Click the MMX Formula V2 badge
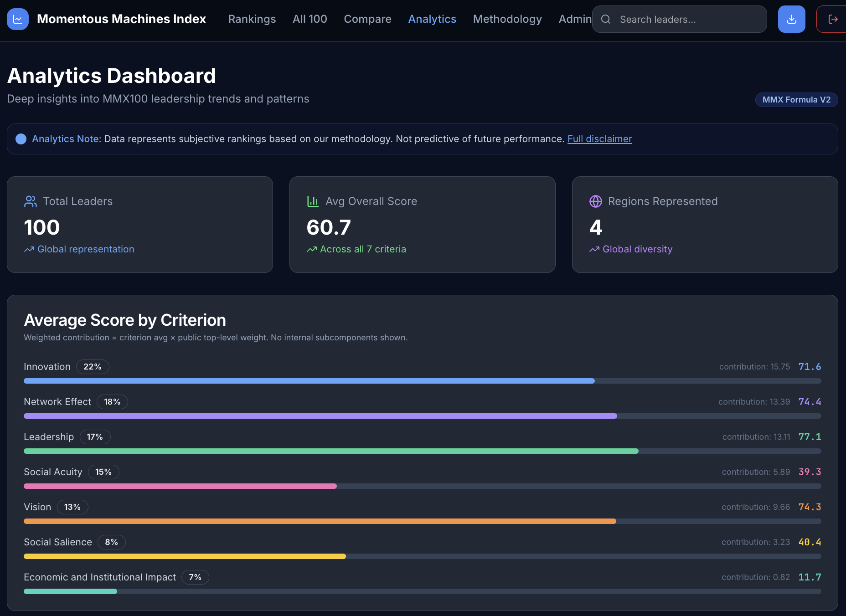 tap(796, 100)
